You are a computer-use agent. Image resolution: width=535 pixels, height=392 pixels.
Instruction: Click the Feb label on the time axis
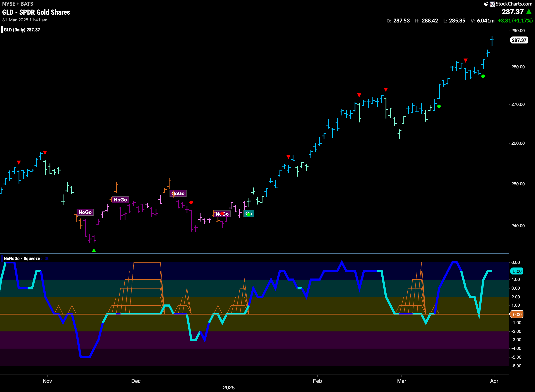click(317, 381)
